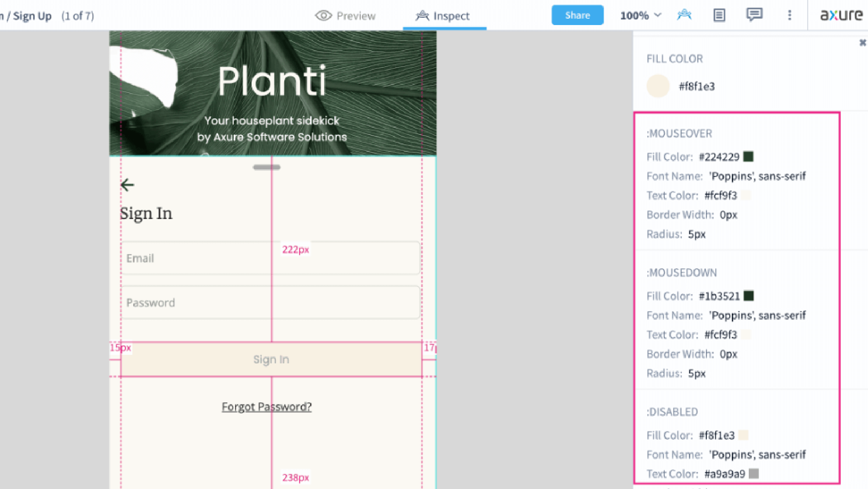Click the Sign In heading text
Image resolution: width=868 pixels, height=489 pixels.
(x=146, y=214)
